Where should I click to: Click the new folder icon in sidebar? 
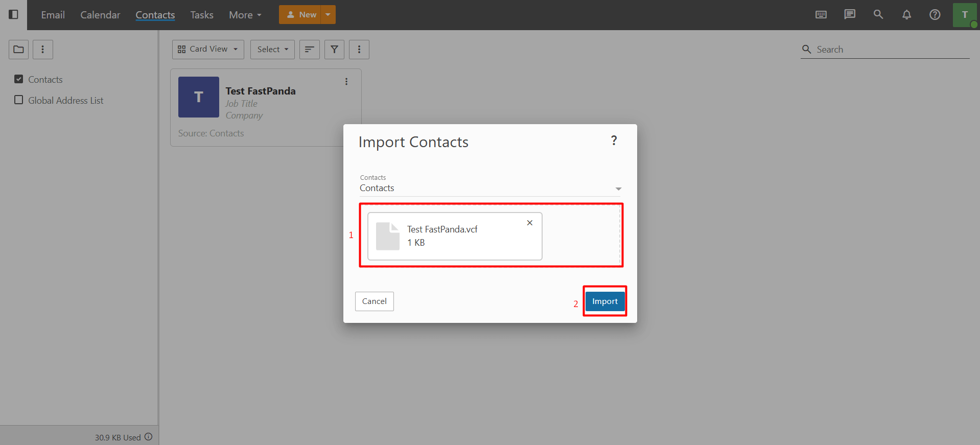[19, 50]
